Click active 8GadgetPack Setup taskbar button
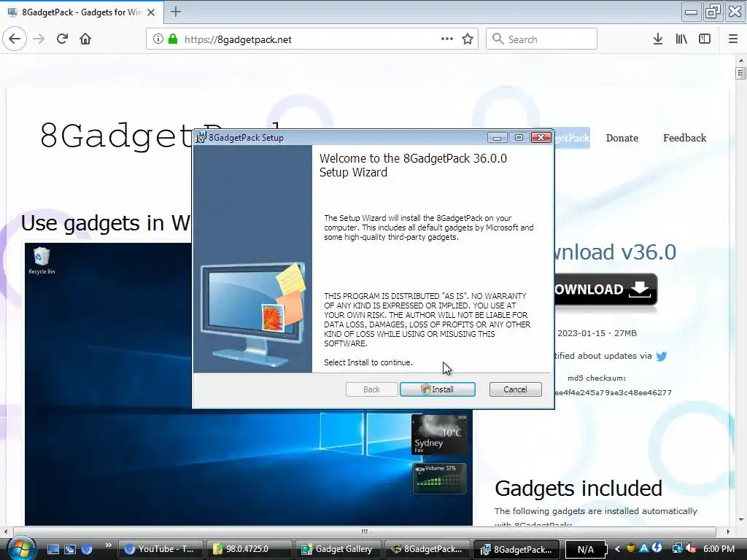This screenshot has width=747, height=560. pyautogui.click(x=516, y=549)
